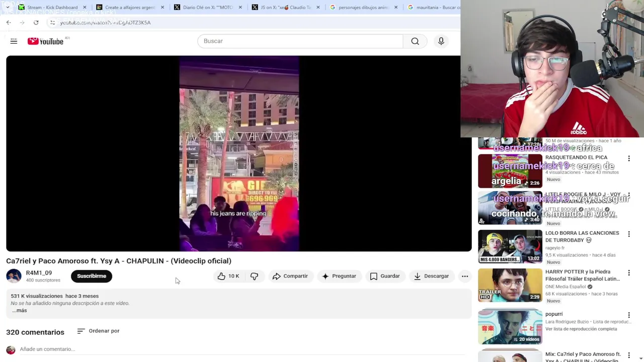Open the popurrí playlist thumbnail
The image size is (644, 362).
coord(510,327)
